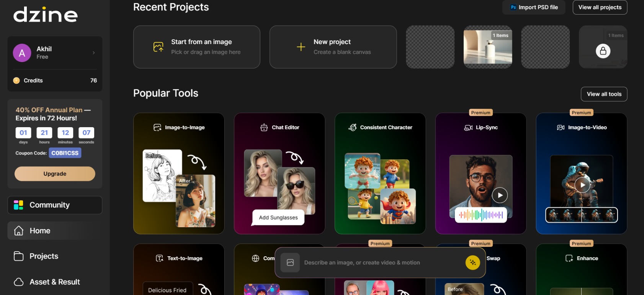Go to the Home menu item
Viewport: 644px width, 295px height.
(x=55, y=231)
